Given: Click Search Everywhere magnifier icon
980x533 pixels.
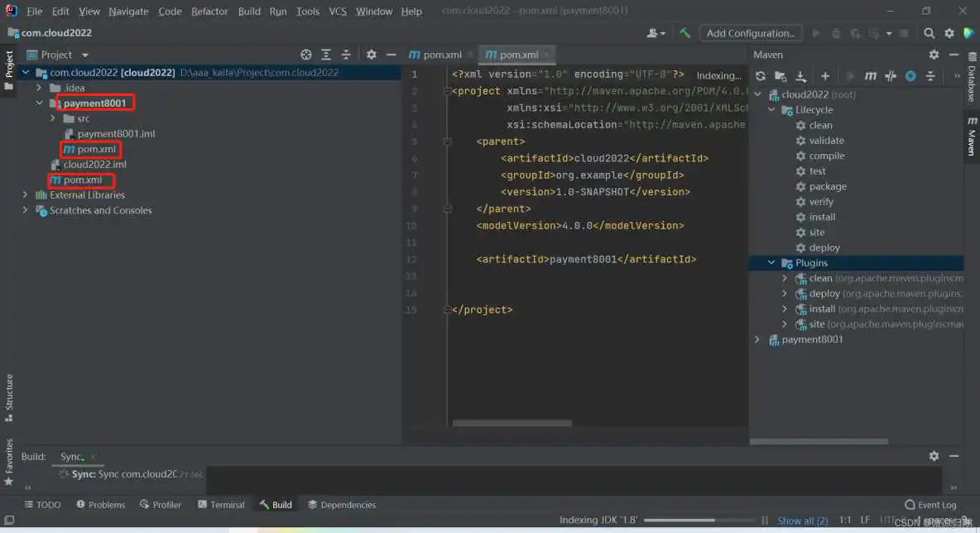Looking at the screenshot, I should click(x=930, y=33).
